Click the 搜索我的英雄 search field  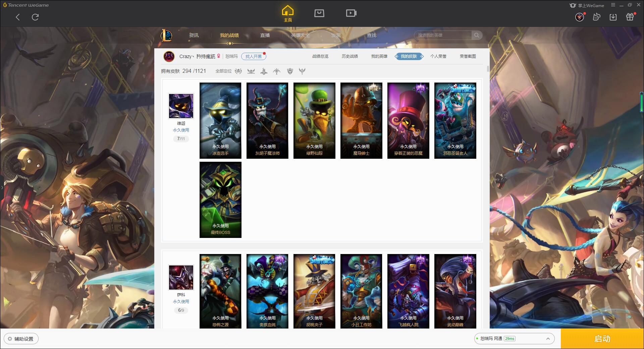click(443, 35)
